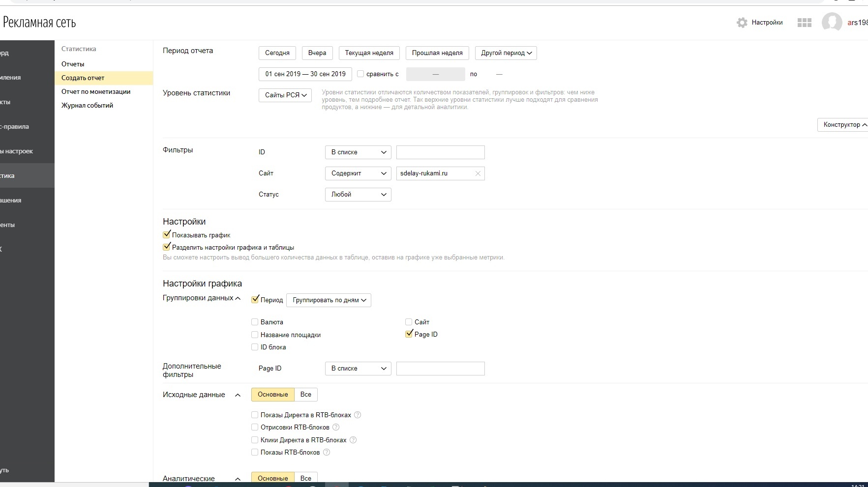The image size is (868, 487).
Task: Open the 'Любой' status dropdown
Action: coord(358,195)
